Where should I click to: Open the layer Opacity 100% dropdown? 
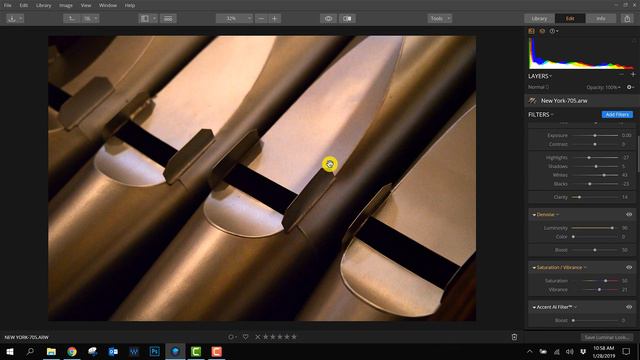pyautogui.click(x=604, y=87)
